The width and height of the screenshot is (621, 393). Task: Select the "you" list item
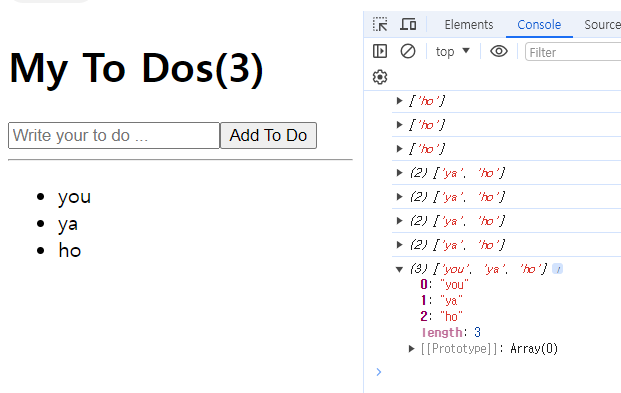tap(74, 196)
